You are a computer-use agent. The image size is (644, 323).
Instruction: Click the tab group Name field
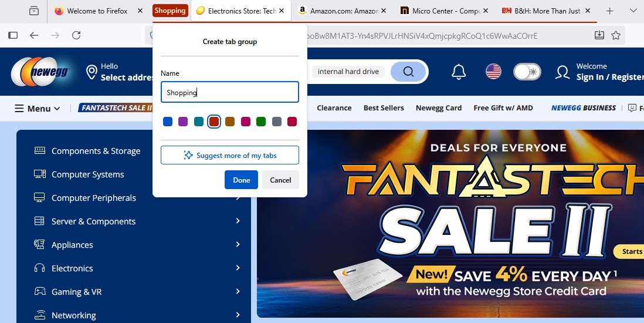coord(229,92)
